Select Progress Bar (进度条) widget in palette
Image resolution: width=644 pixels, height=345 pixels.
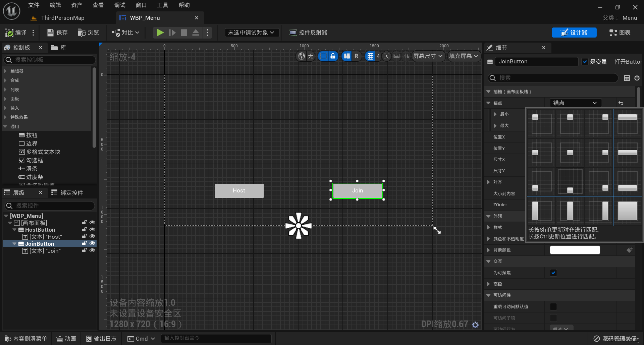click(x=31, y=177)
